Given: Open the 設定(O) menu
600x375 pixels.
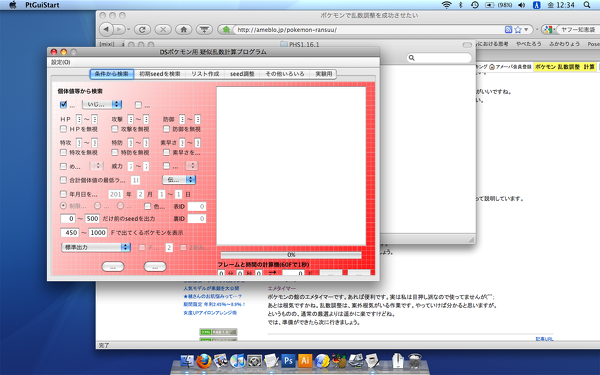Looking at the screenshot, I should click(x=61, y=62).
